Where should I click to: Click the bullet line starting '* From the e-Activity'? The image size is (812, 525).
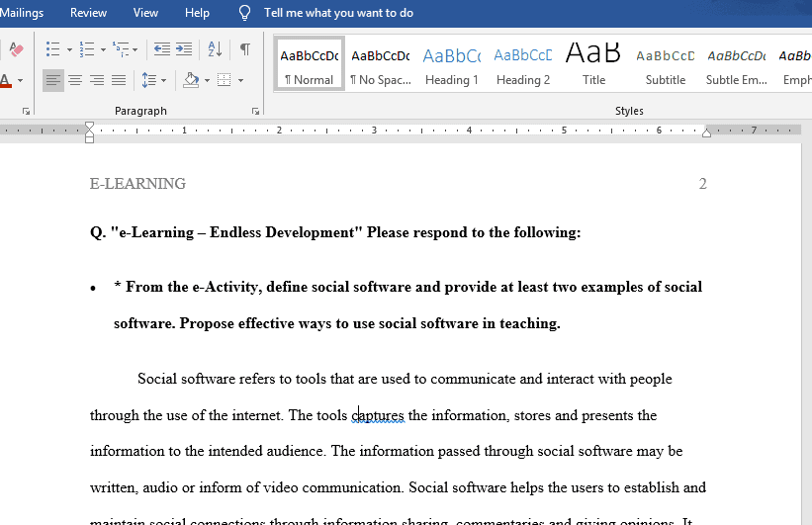pyautogui.click(x=408, y=287)
